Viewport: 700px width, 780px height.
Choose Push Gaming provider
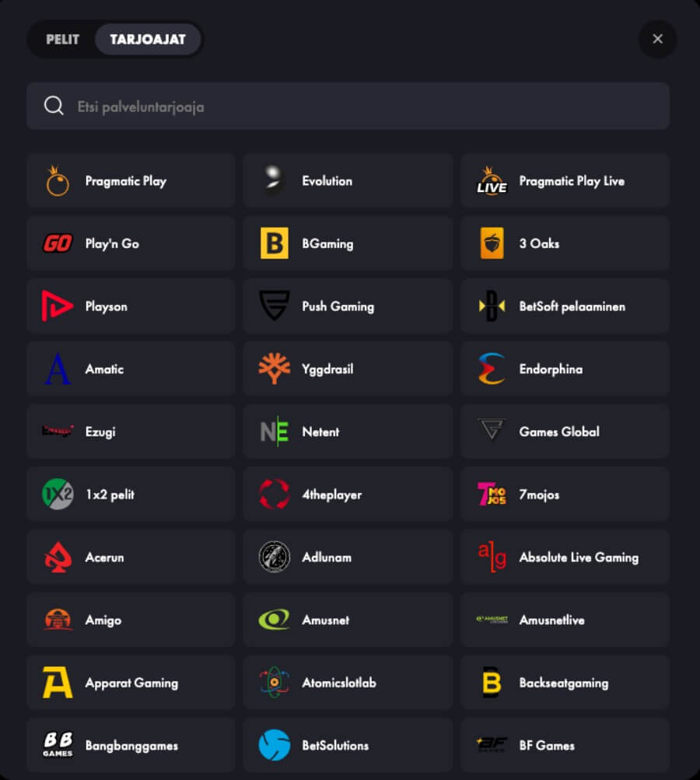pyautogui.click(x=348, y=306)
